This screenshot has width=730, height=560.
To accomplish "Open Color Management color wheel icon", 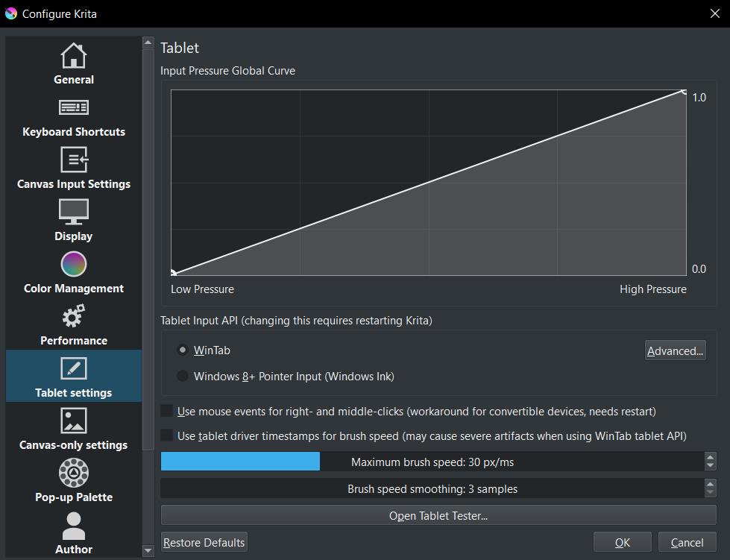I will pyautogui.click(x=73, y=264).
